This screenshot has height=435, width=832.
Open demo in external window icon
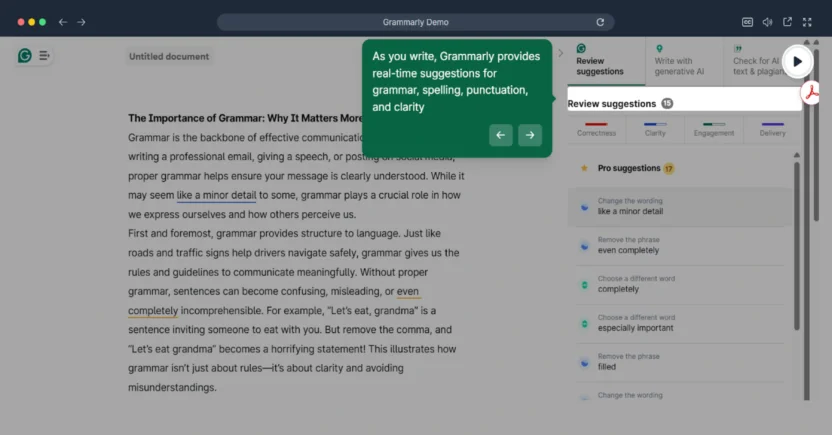pyautogui.click(x=787, y=22)
